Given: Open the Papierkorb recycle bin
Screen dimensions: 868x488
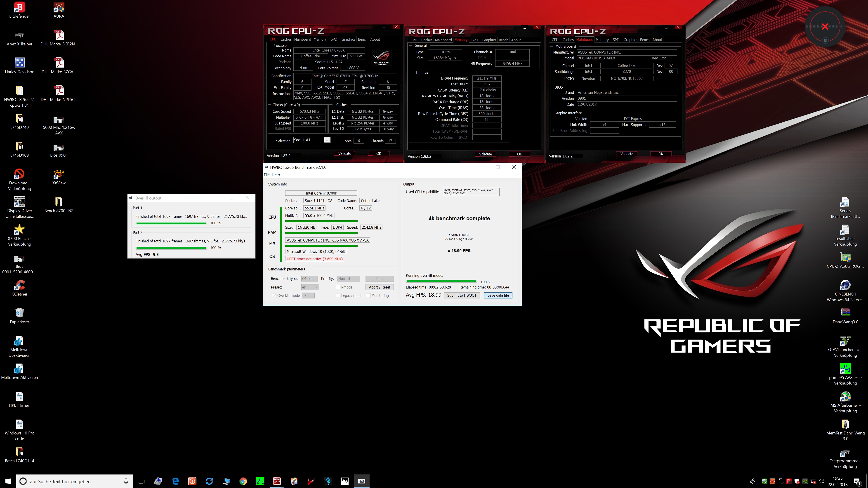Looking at the screenshot, I should coord(19,316).
